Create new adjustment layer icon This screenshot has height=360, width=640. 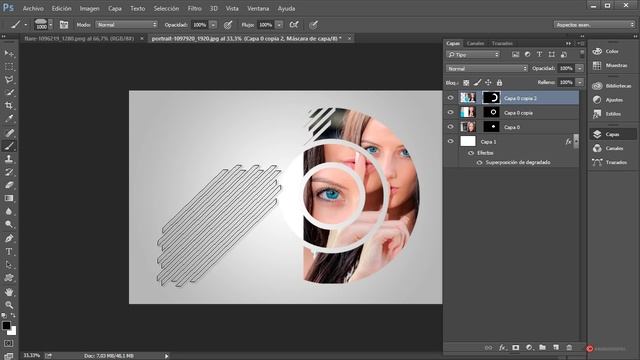point(529,348)
